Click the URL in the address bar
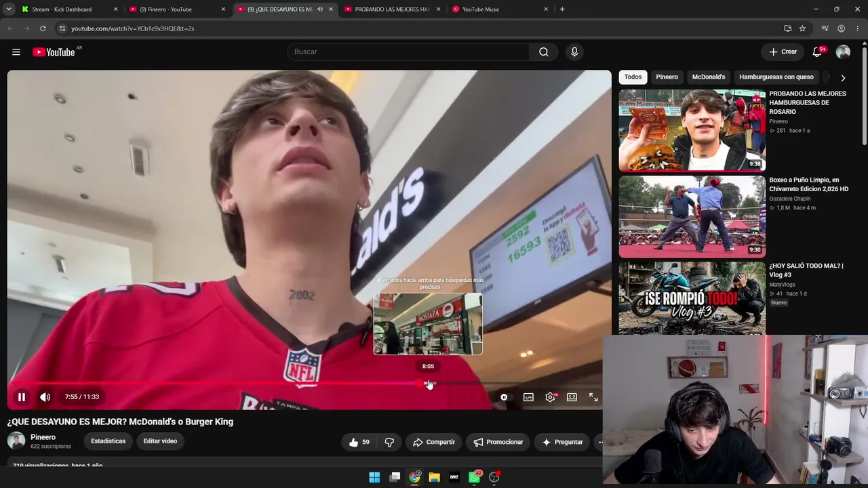Viewport: 868px width, 488px height. tap(133, 28)
